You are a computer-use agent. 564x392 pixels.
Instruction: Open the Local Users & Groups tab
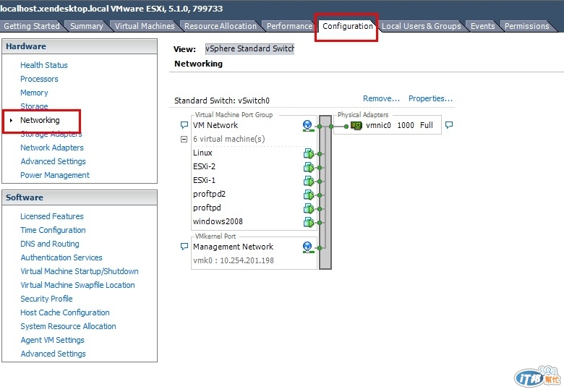tap(422, 26)
